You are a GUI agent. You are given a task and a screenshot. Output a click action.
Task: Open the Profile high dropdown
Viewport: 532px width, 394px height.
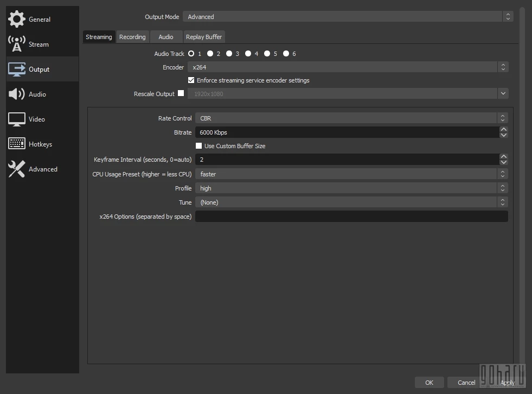click(x=351, y=188)
